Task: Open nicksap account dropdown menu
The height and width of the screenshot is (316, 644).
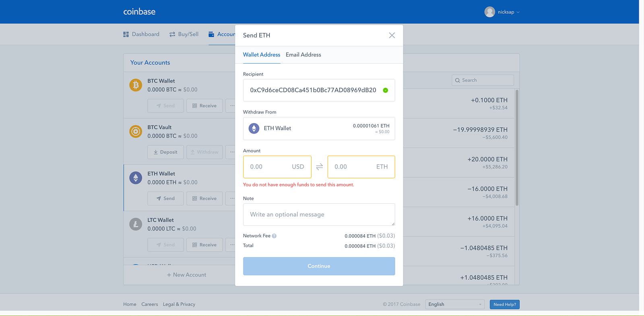Action: point(518,12)
